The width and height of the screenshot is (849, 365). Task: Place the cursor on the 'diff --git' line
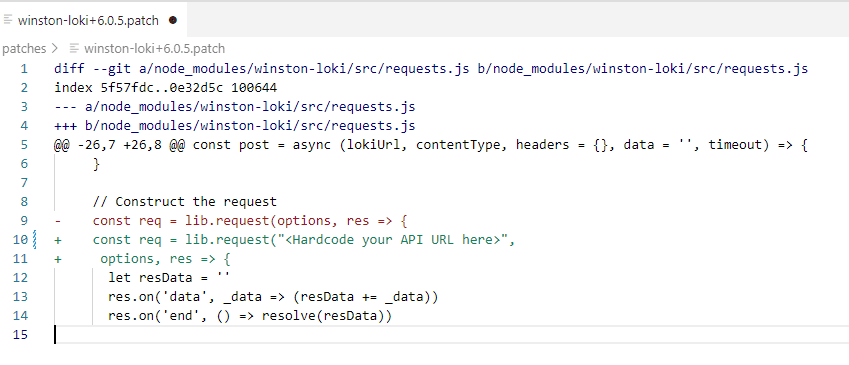(x=431, y=69)
